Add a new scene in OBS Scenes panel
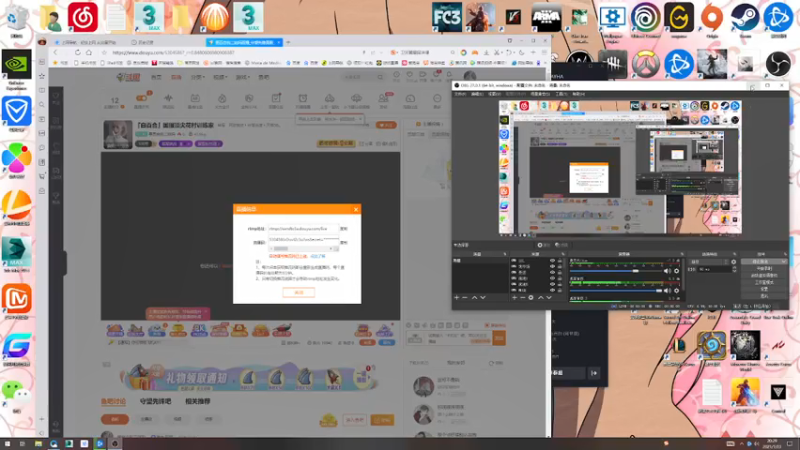The width and height of the screenshot is (800, 450). (x=457, y=297)
